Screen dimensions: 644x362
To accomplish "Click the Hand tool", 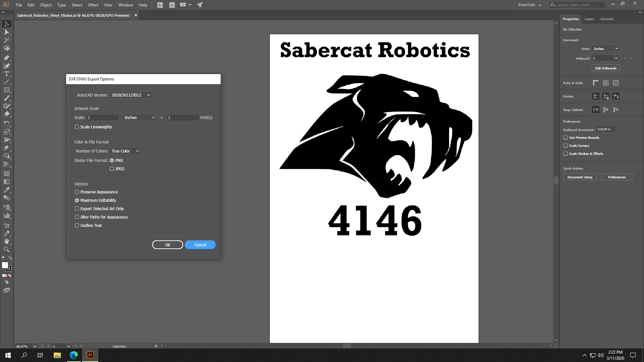I will (x=6, y=241).
